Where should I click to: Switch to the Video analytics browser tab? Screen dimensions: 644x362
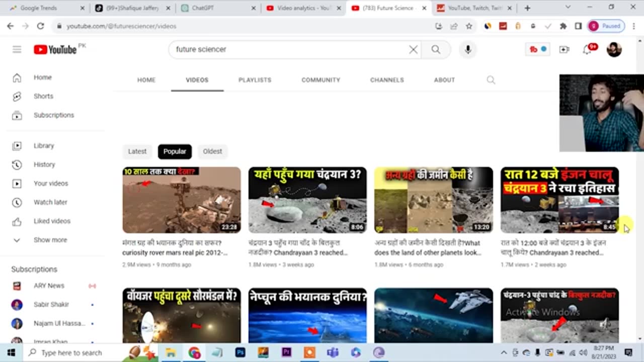pos(303,8)
